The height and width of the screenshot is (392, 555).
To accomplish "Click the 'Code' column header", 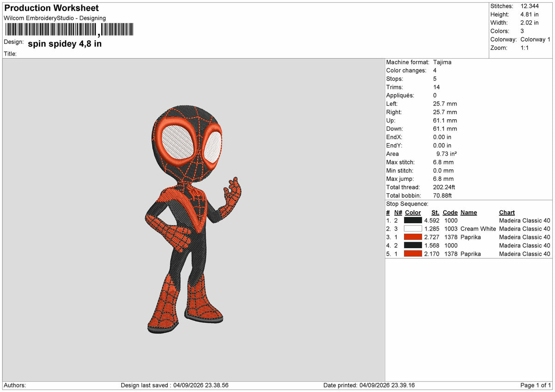I will (x=450, y=213).
